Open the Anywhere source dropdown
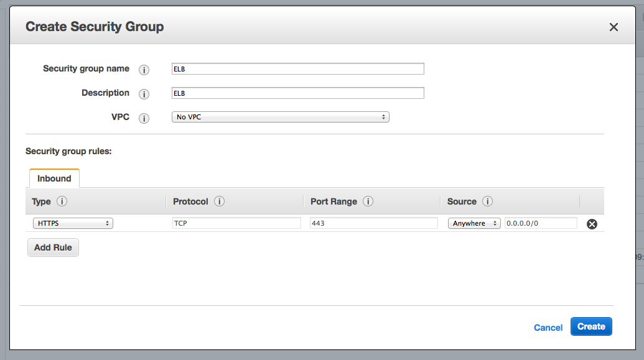Image resolution: width=644 pixels, height=360 pixels. click(x=474, y=223)
